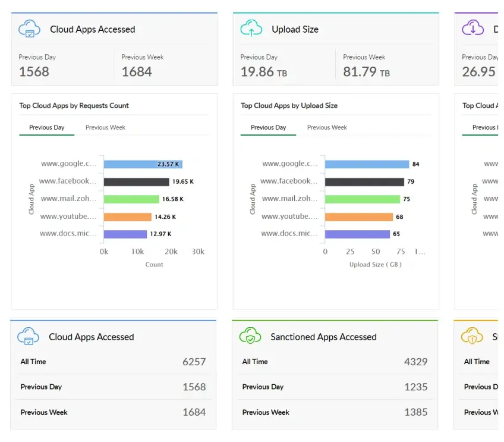Select the purple www.docs.mic bar in the Upload Size chart
The image size is (504, 442).
357,233
